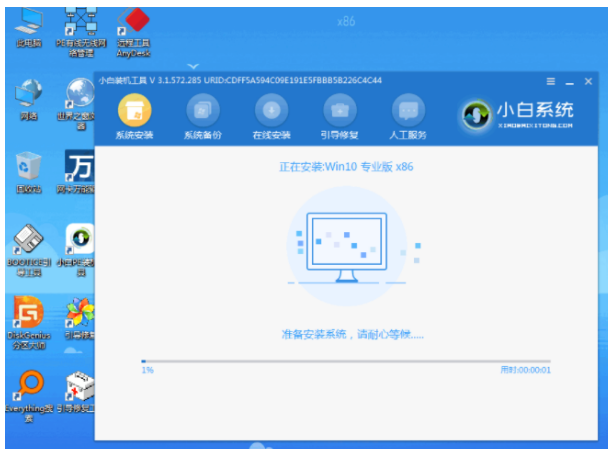Click the 小白系统 logo

pos(518,115)
